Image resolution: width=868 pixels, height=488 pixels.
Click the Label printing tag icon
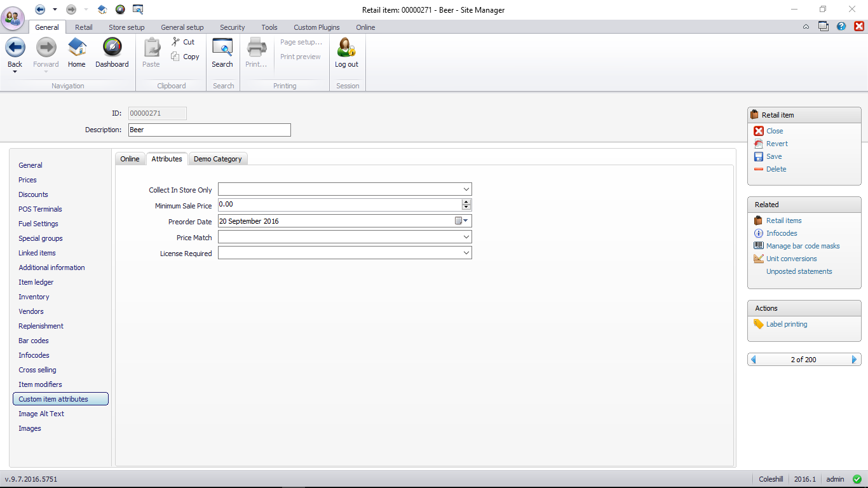(x=759, y=324)
